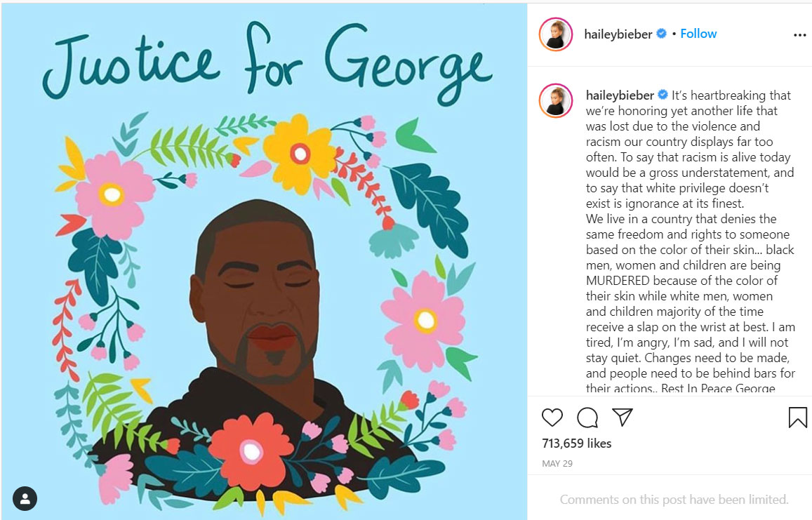Click the Justice for George handwritten title
Image resolution: width=812 pixels, height=520 pixels.
266,62
